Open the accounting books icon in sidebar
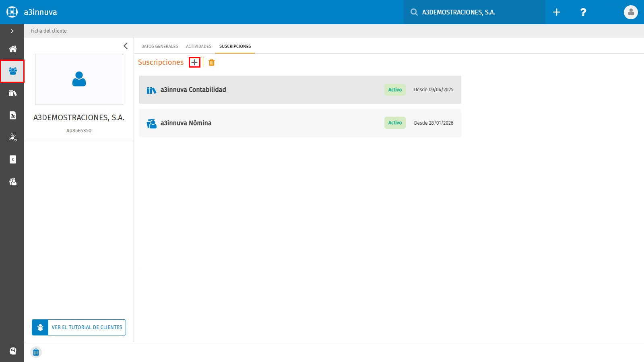Image resolution: width=644 pixels, height=362 pixels. [x=13, y=93]
